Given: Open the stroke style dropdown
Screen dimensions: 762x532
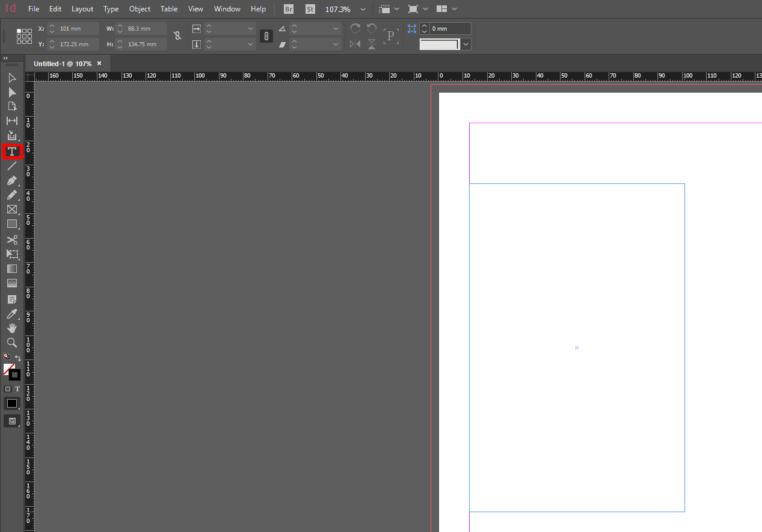Looking at the screenshot, I should [x=465, y=44].
